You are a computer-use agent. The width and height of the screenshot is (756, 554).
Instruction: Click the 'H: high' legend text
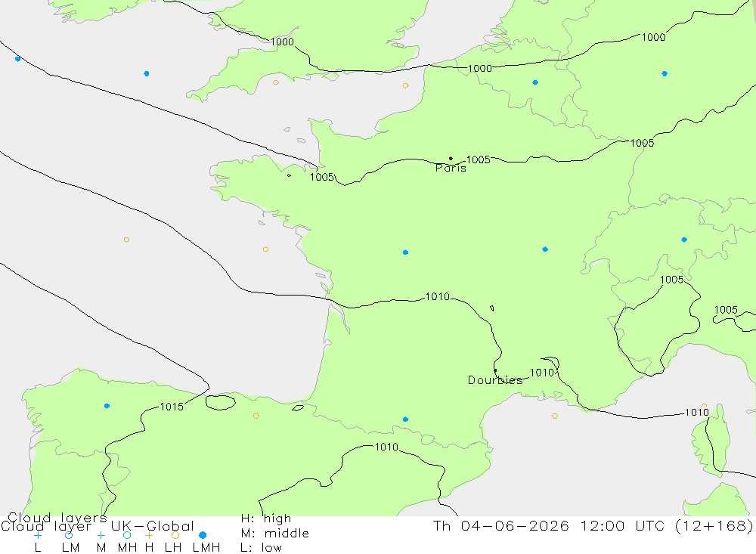coord(266,518)
